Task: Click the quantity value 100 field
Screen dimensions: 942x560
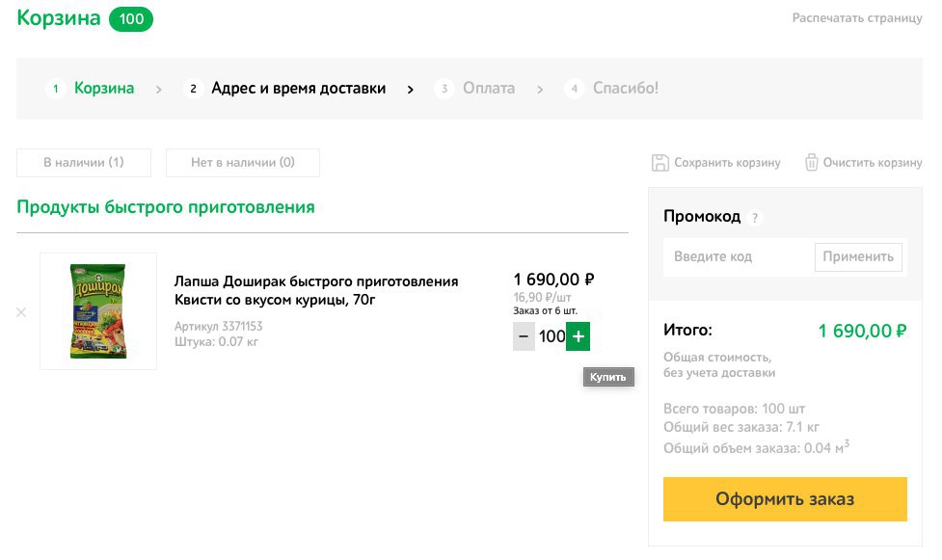Action: click(551, 336)
